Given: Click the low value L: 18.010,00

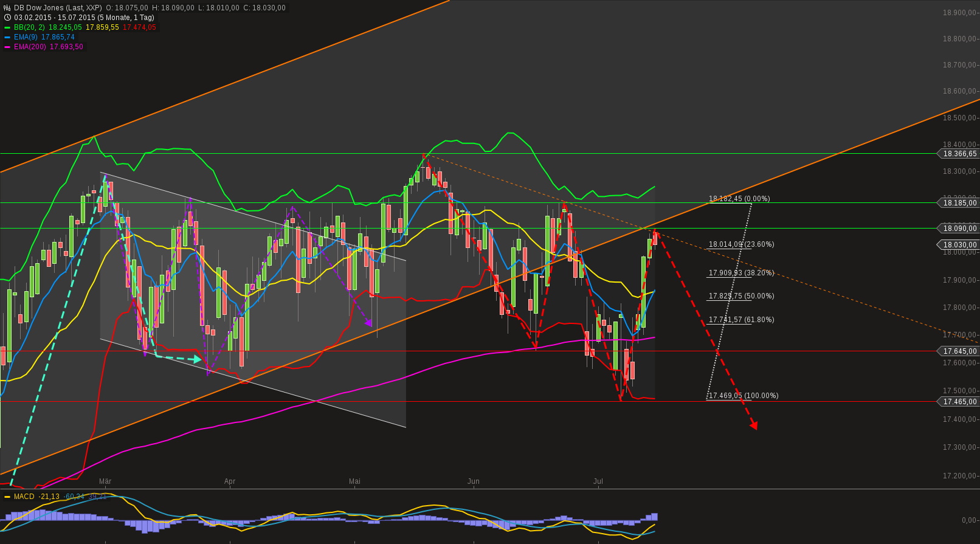Looking at the screenshot, I should (x=219, y=8).
